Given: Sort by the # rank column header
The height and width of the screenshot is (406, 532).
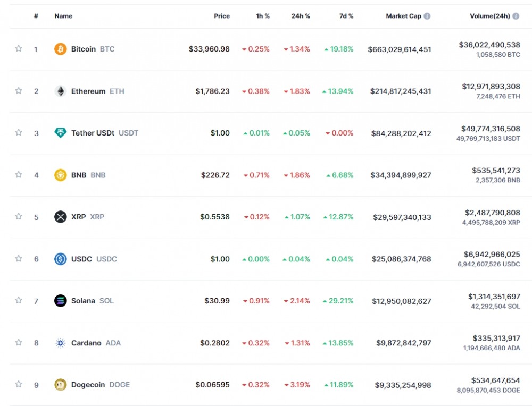Looking at the screenshot, I should 36,16.
